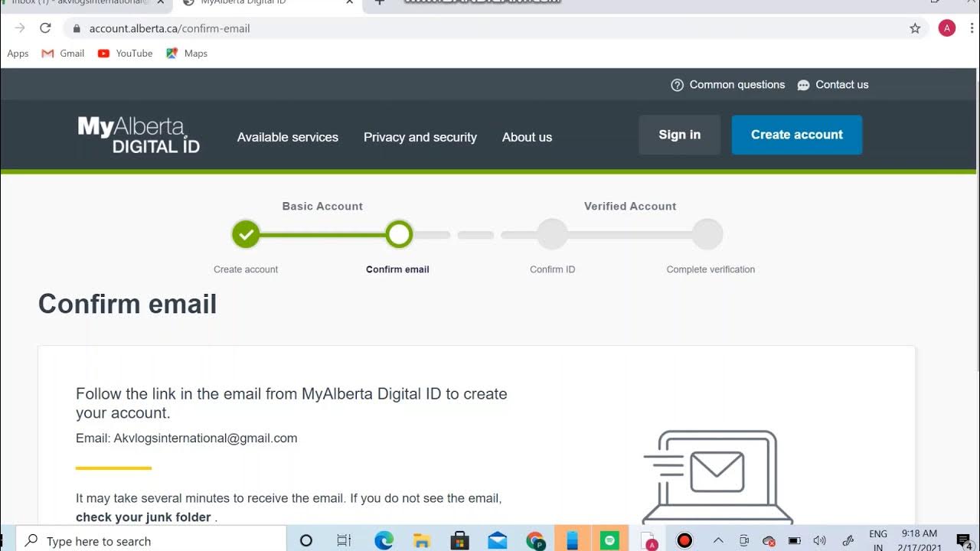The image size is (980, 551).
Task: Open Spotify from the taskbar
Action: pyautogui.click(x=609, y=540)
